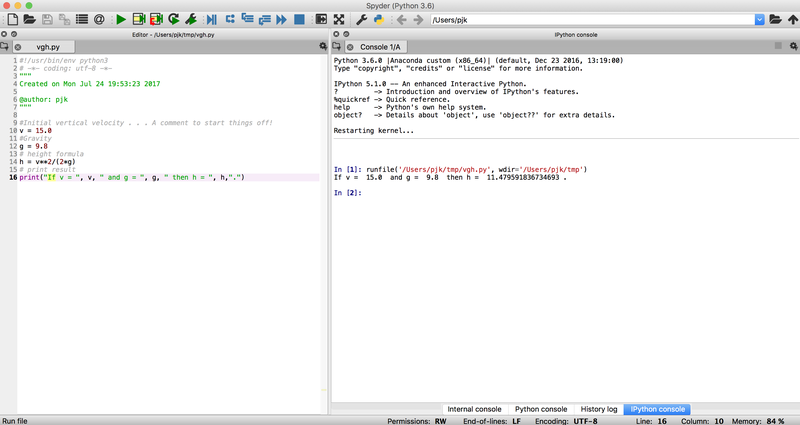Viewport: 800px width, 425px height.
Task: Open the editor browse tabs button
Action: point(5,46)
